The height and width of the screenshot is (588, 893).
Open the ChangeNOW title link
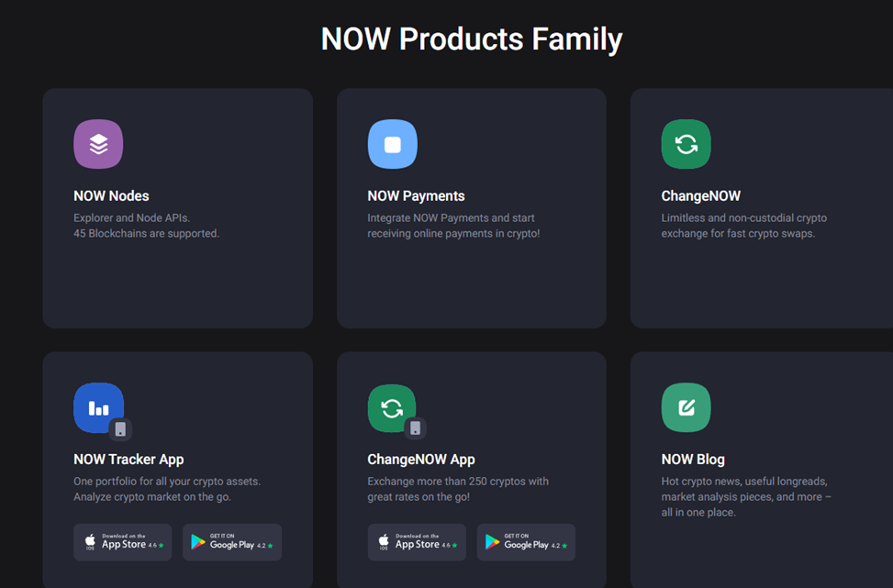(x=700, y=195)
